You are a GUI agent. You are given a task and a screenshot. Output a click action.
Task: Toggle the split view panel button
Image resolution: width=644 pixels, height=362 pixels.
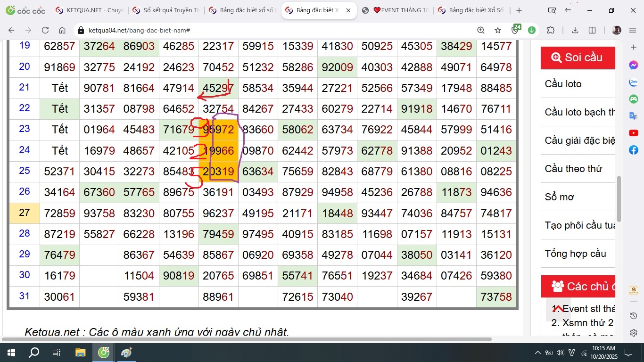click(592, 30)
